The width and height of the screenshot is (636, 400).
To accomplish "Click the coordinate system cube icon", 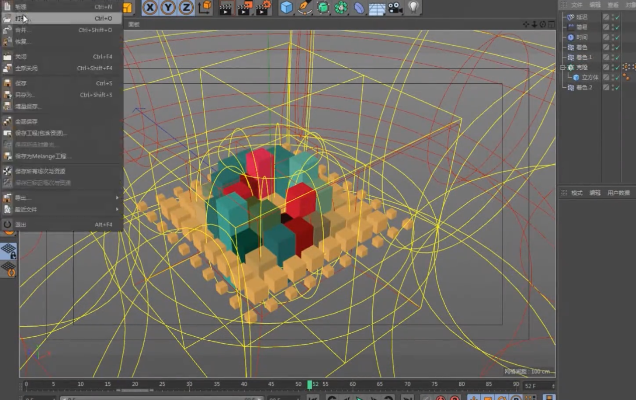I will coord(207,8).
